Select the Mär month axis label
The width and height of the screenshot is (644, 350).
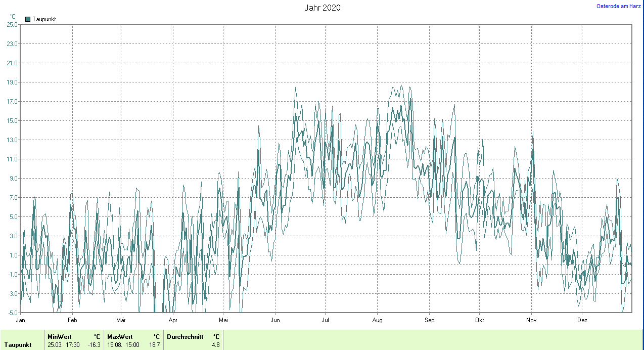coord(121,320)
